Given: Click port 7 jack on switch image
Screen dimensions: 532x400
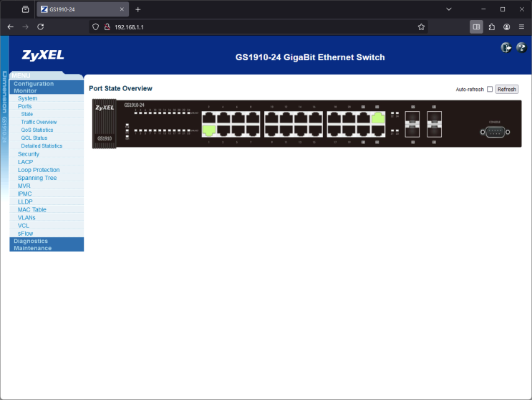Looking at the screenshot, I should tap(252, 130).
